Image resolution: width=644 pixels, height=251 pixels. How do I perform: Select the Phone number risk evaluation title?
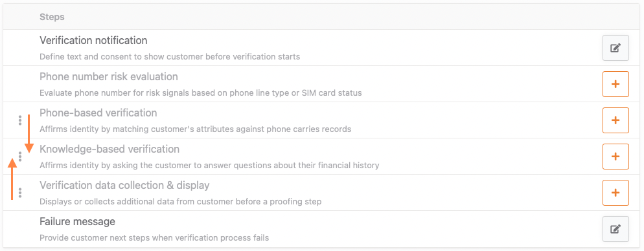(x=108, y=77)
